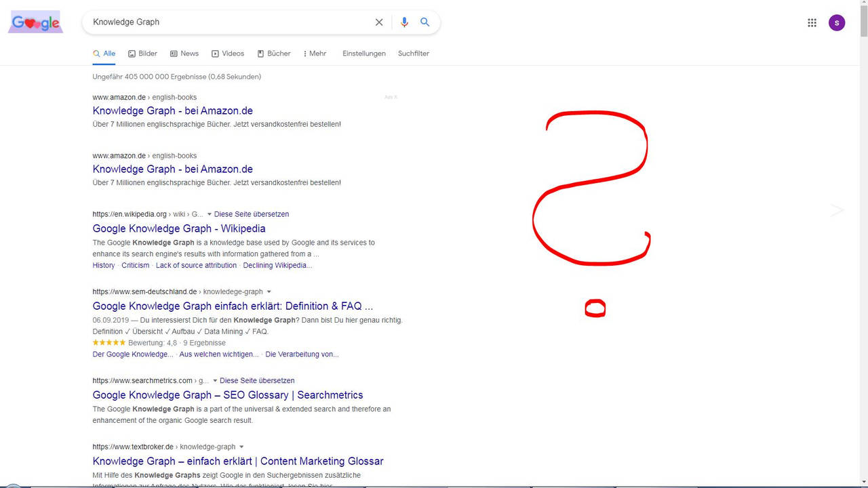Click the result count text Ungefähr 405 000 000 Ergebnisse
The width and height of the screenshot is (868, 488).
coord(177,77)
